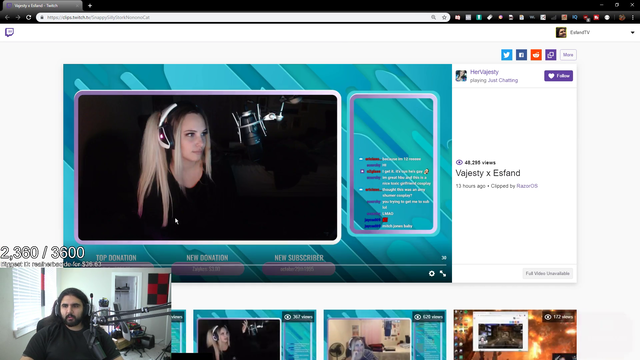Open the related clip with 367 views
This screenshot has height=360, width=640.
tap(255, 335)
